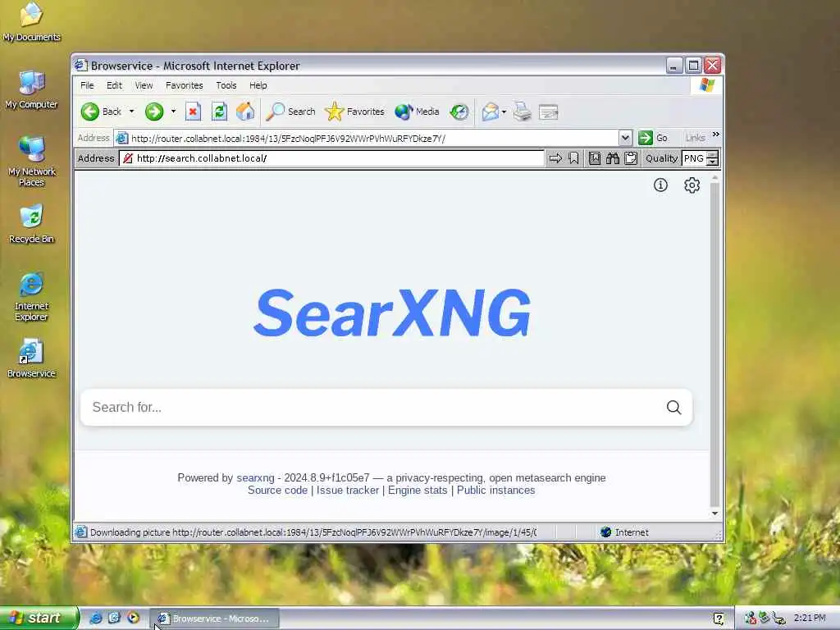Click the crossed-out lock security icon
Viewport: 840px width, 630px height.
[x=127, y=158]
